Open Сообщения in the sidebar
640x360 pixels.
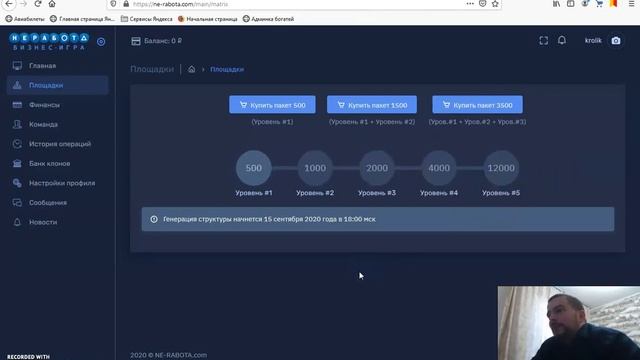pos(58,203)
